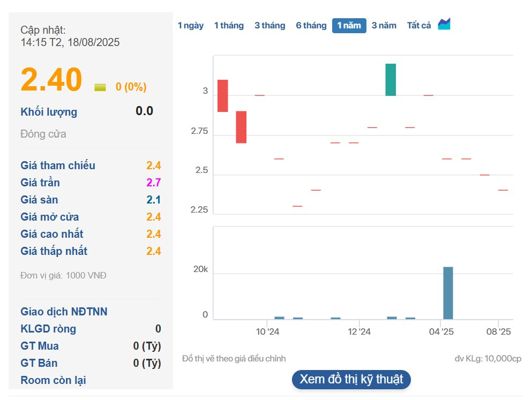This screenshot has width=532, height=400.
Task: Open Xem đồ thị kỹ thuật
Action: [351, 380]
